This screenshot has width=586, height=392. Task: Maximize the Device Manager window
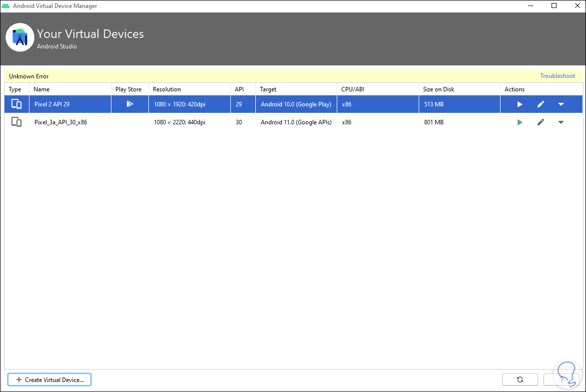[x=554, y=6]
